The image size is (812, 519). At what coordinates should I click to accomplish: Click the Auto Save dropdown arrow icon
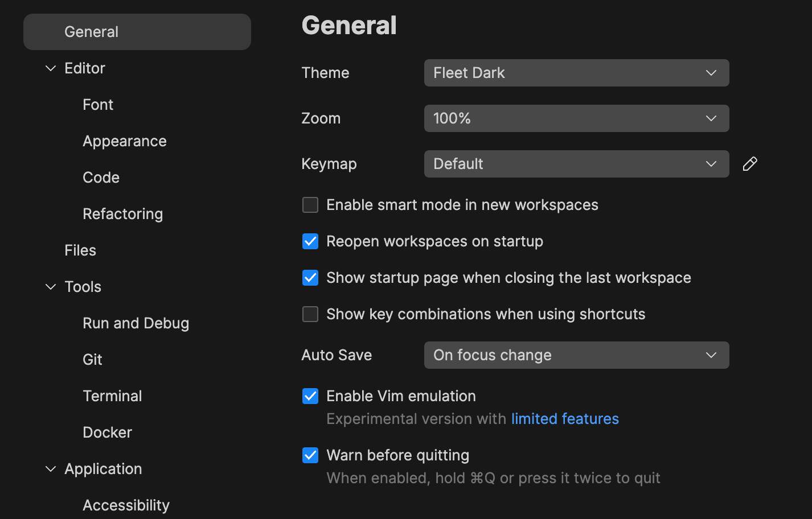pos(711,355)
